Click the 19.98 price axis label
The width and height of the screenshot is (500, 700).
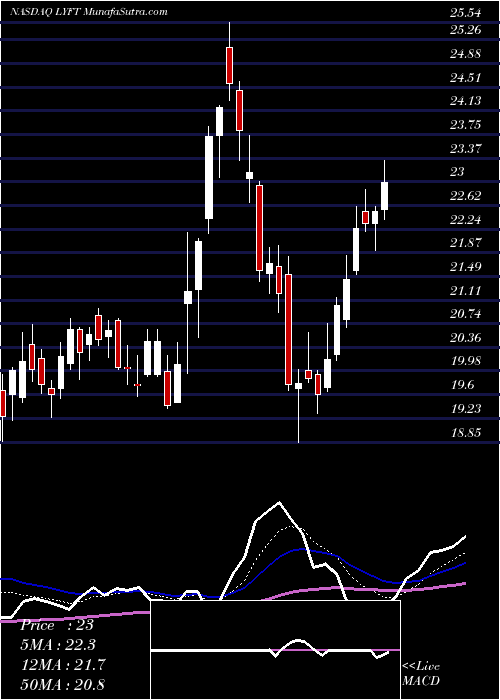pos(466,361)
